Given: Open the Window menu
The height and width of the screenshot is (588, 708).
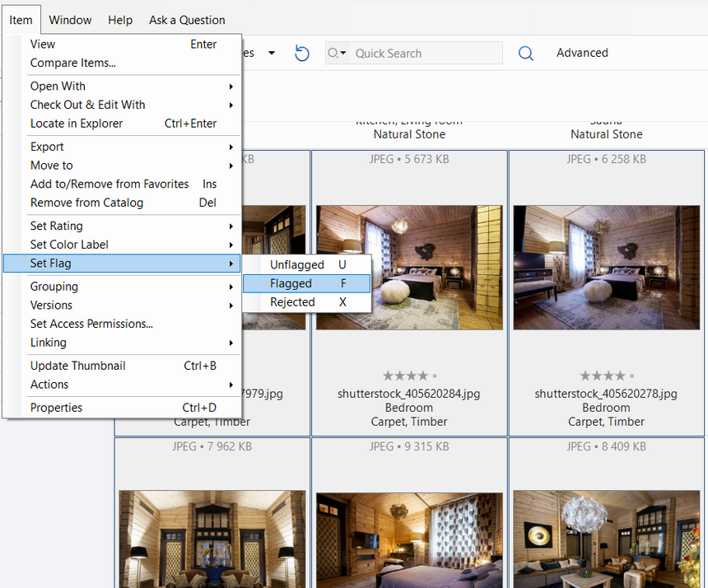Looking at the screenshot, I should tap(70, 20).
